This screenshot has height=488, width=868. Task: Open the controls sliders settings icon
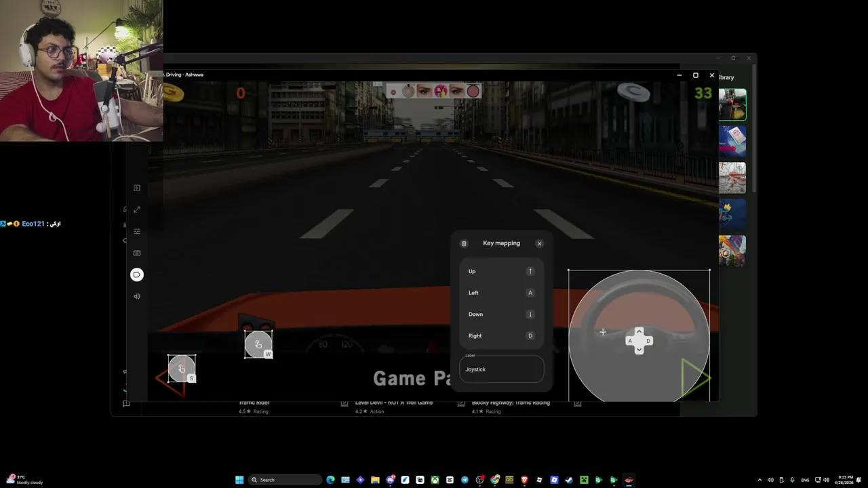point(137,231)
